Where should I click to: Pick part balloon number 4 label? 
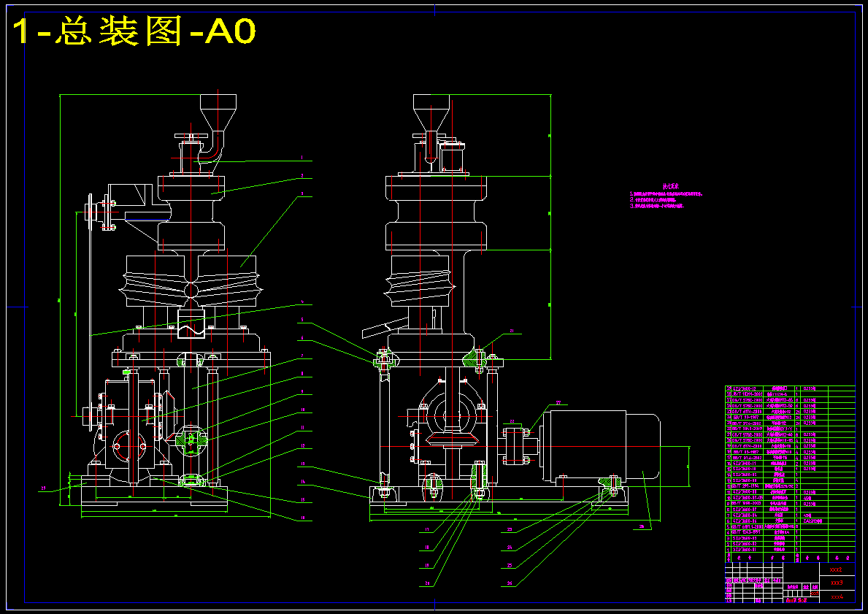click(302, 302)
